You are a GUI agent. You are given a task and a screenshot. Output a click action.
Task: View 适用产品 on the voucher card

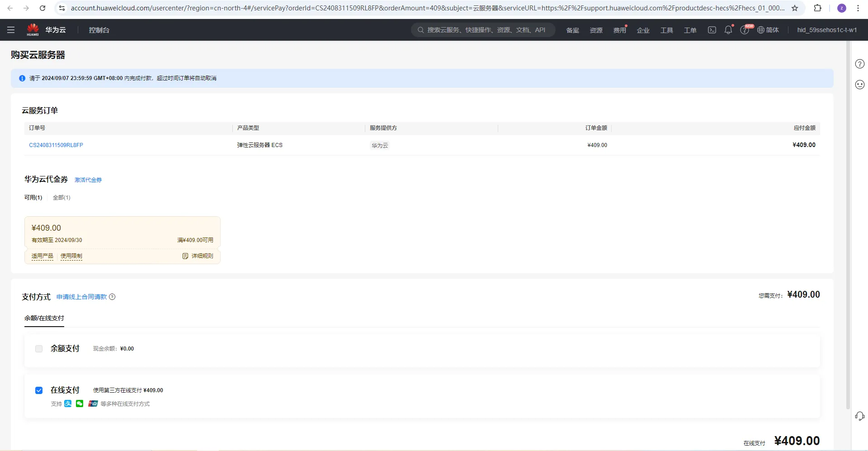[x=42, y=256]
